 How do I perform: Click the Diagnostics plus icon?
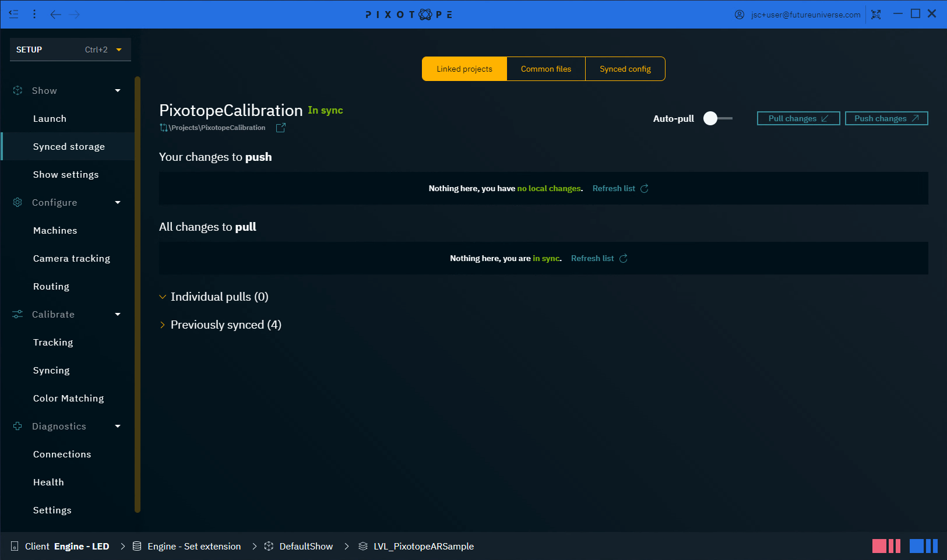point(17,426)
